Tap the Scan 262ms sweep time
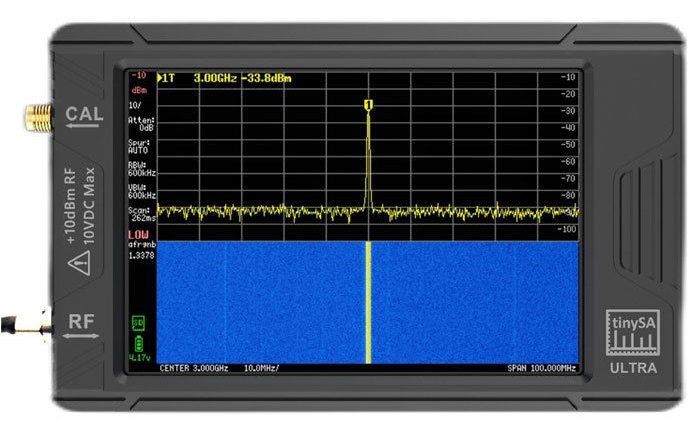Viewport: 699px width, 438px height. 140,214
